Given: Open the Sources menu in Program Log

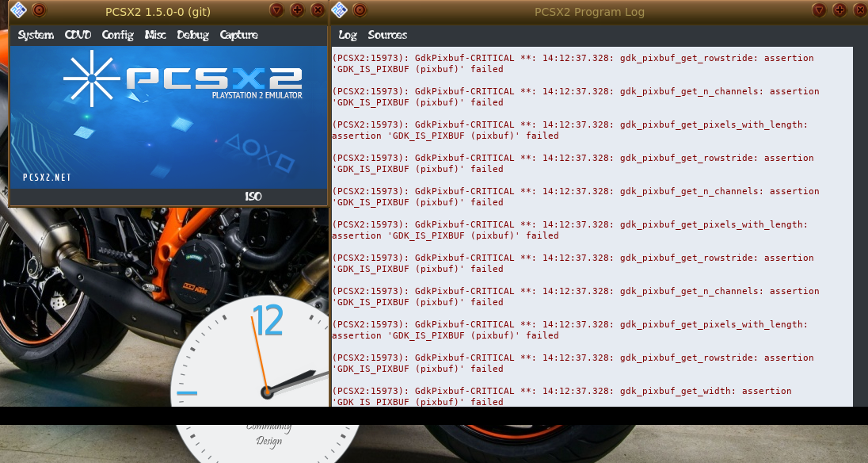Looking at the screenshot, I should 387,35.
